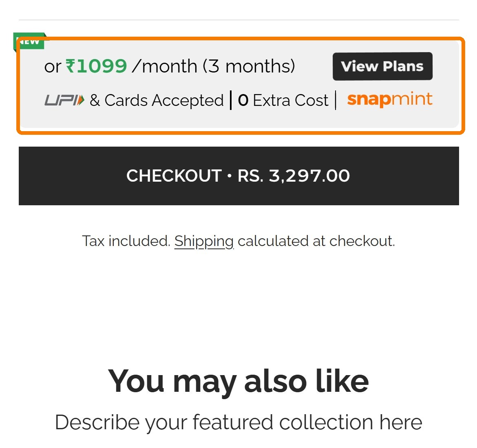The height and width of the screenshot is (448, 477).
Task: Click the "Tax included." text
Action: [x=126, y=242]
